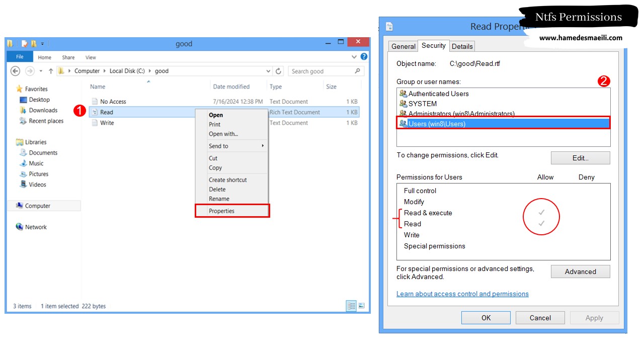This screenshot has width=644, height=362.
Task: Click the search magnifier icon
Action: (358, 71)
